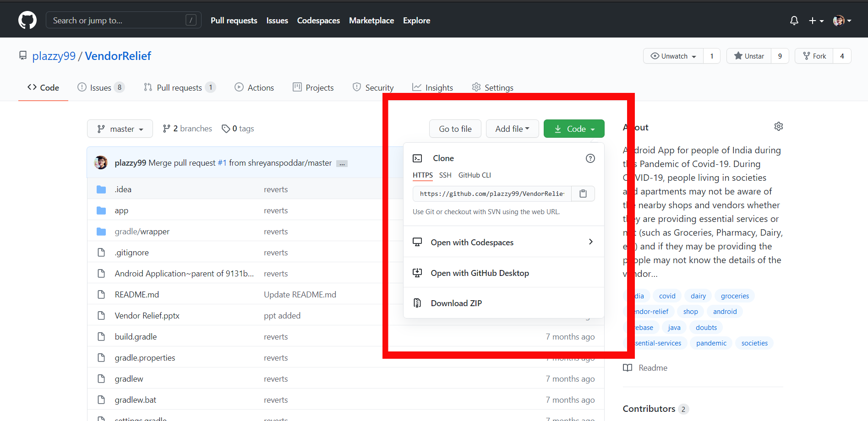Open pull request #1 link
Screen dimensions: 868x421
pos(222,163)
